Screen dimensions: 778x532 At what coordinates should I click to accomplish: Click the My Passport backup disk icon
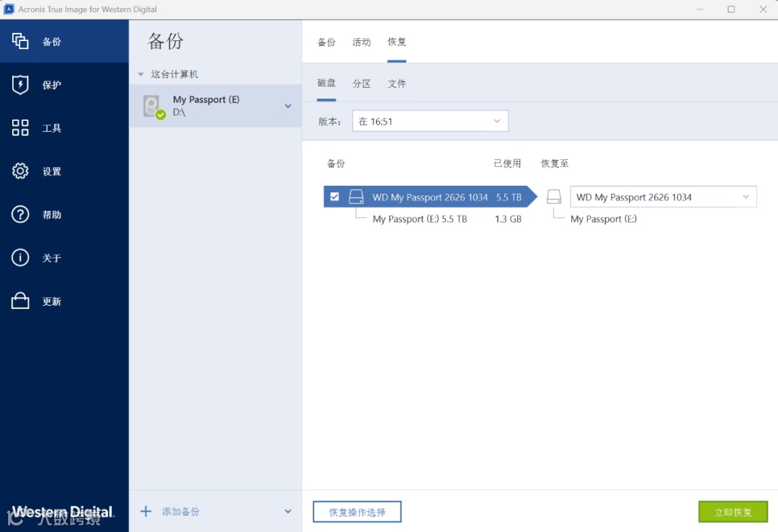[x=153, y=106]
